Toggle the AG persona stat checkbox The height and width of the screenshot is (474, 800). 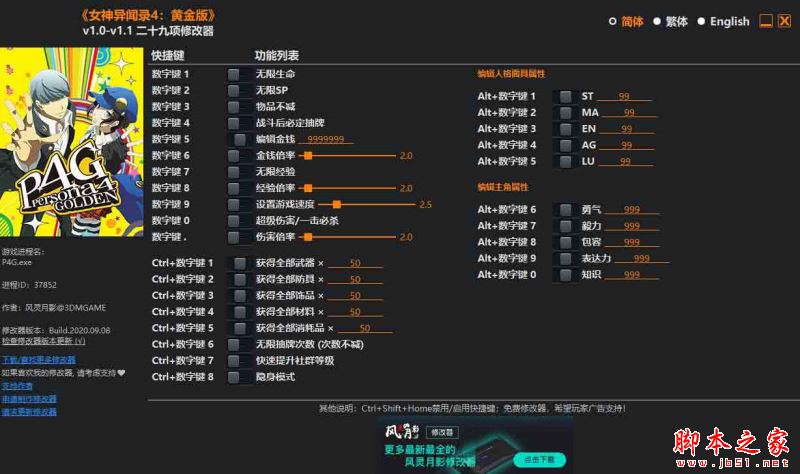point(565,145)
